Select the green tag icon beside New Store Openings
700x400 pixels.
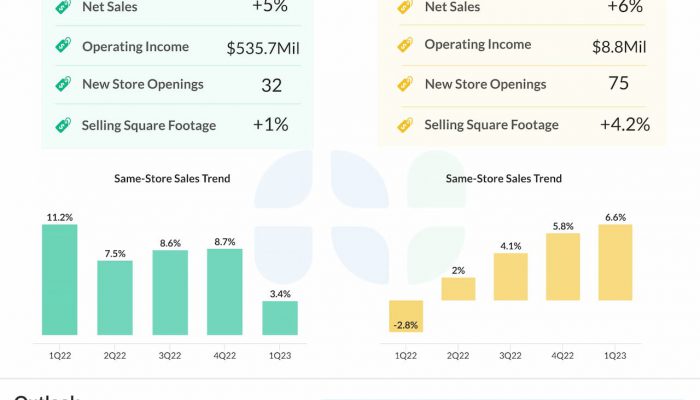pyautogui.click(x=63, y=85)
